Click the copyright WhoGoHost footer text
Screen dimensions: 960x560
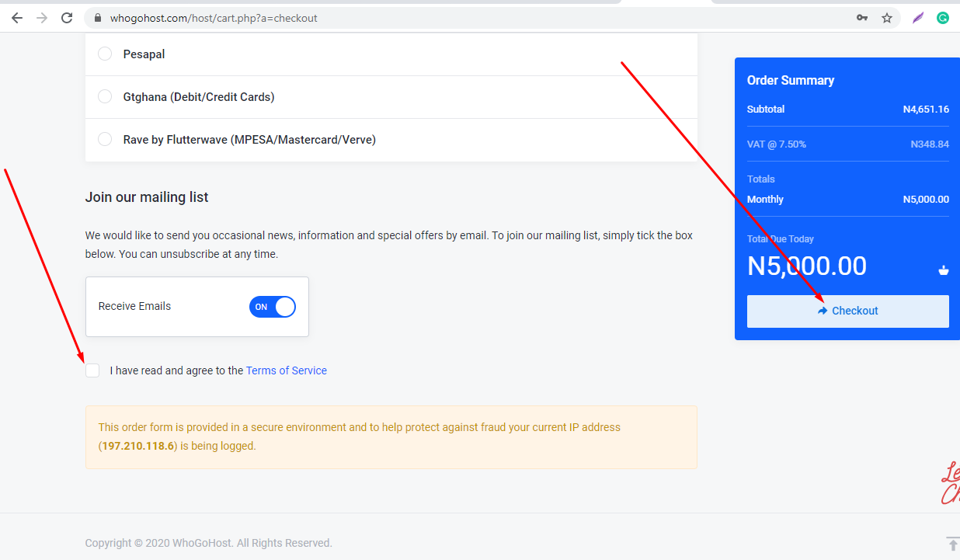tap(209, 543)
